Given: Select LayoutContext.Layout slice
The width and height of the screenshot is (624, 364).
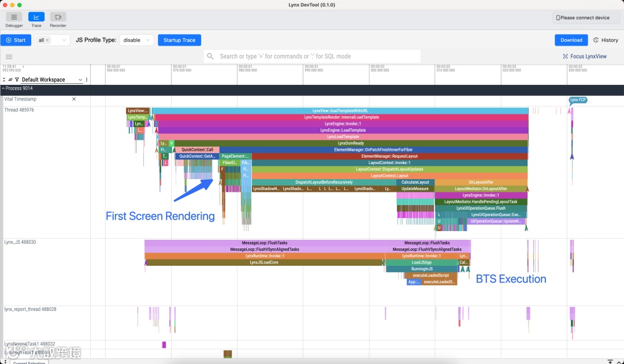Looking at the screenshot, I should 389,176.
